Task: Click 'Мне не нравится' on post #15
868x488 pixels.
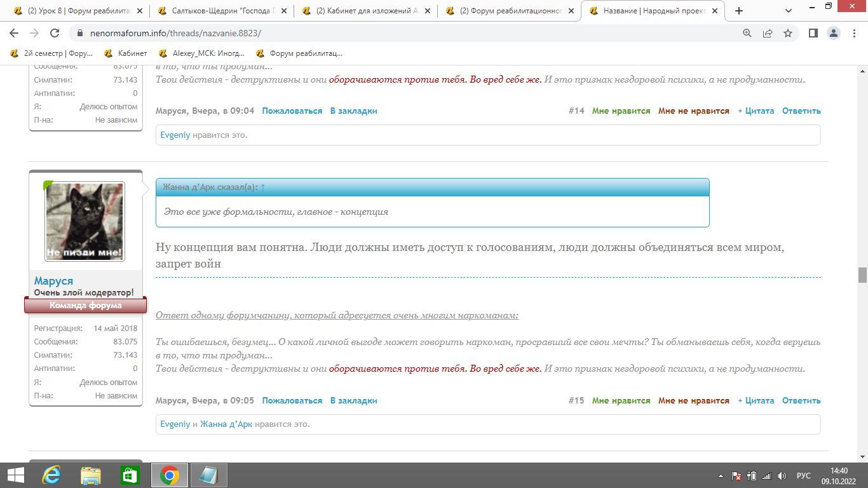Action: (693, 401)
